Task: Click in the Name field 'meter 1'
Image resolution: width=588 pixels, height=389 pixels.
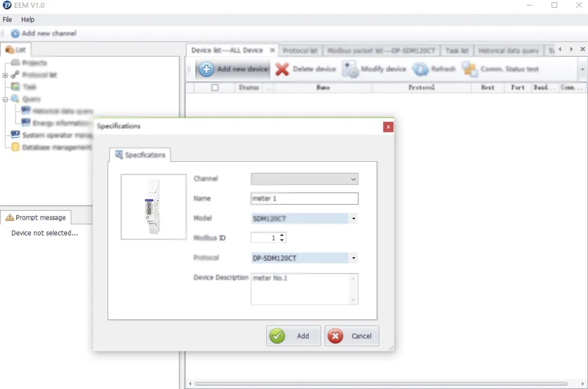Action: click(x=304, y=199)
